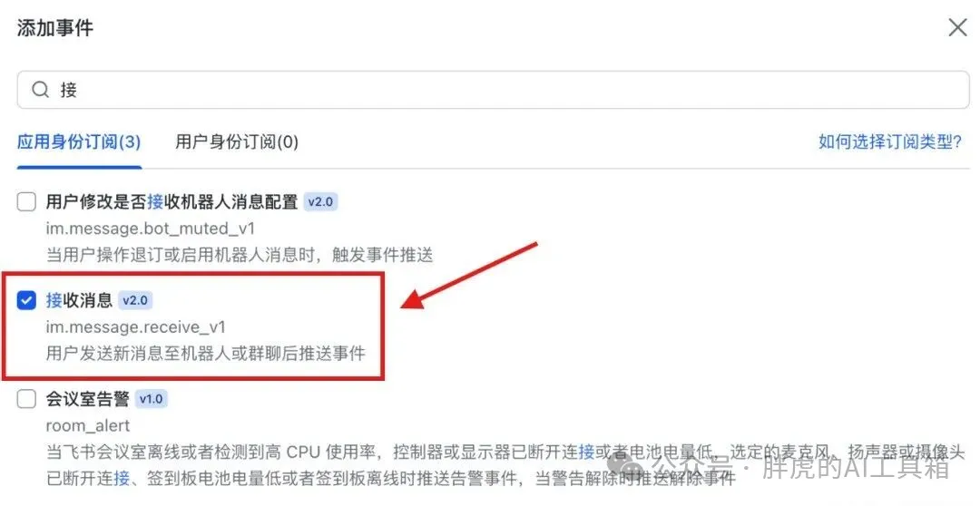
Task: Close the 添加事件 dialog
Action: pyautogui.click(x=957, y=27)
